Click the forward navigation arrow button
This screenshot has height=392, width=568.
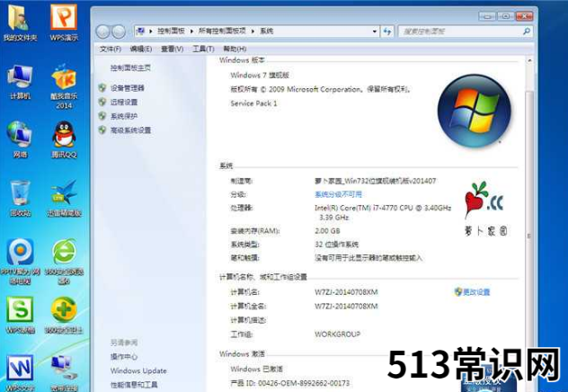119,31
